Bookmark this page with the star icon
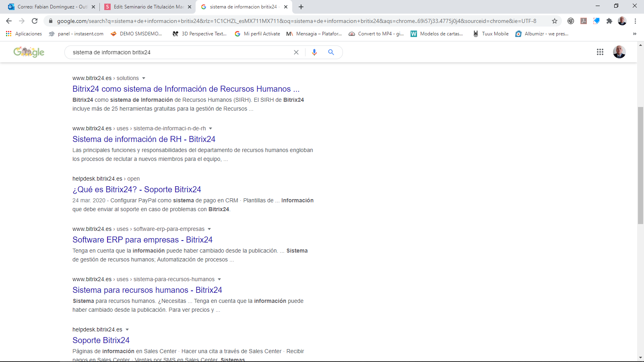This screenshot has width=644, height=362. 555,21
